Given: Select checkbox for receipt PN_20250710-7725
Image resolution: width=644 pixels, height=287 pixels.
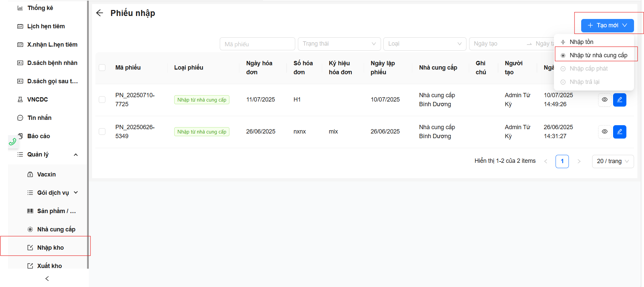Looking at the screenshot, I should (x=102, y=100).
